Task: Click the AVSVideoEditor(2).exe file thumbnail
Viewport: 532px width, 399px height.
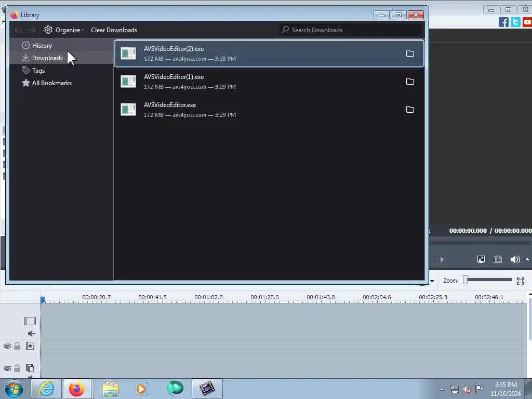Action: click(x=128, y=54)
